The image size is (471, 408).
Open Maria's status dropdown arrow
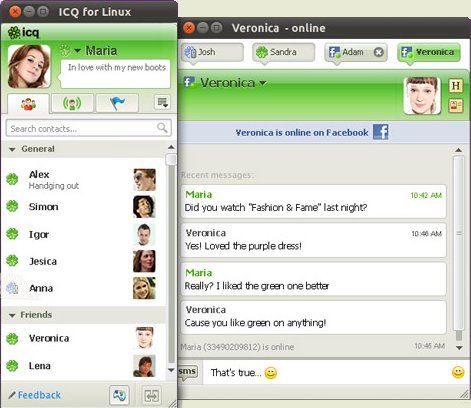(x=77, y=51)
